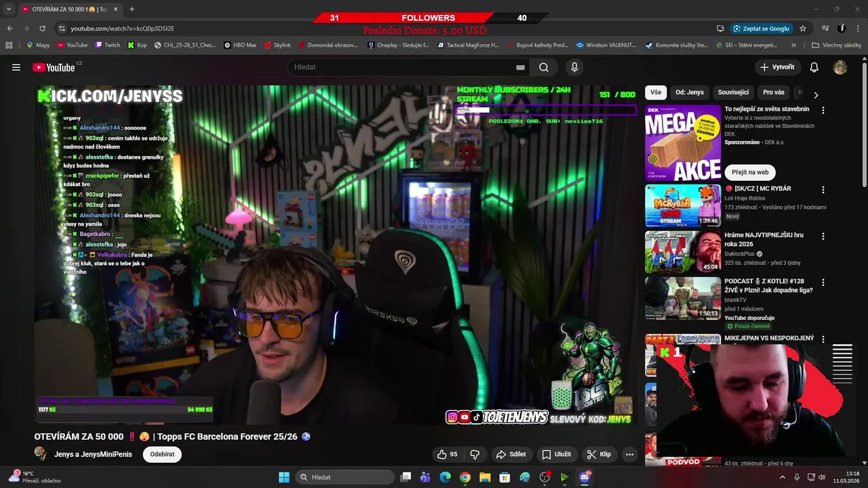The image size is (868, 488).
Task: Create a clip with Klip button
Action: [x=599, y=454]
